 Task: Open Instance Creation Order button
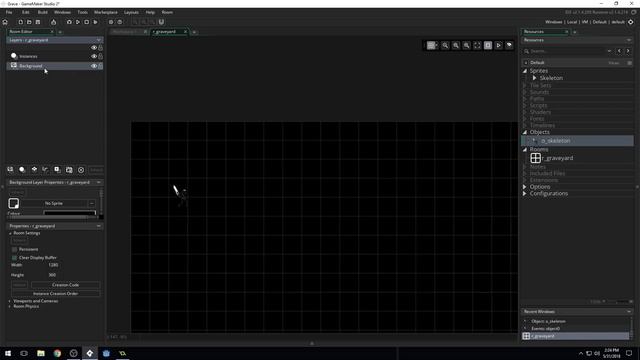(56, 293)
